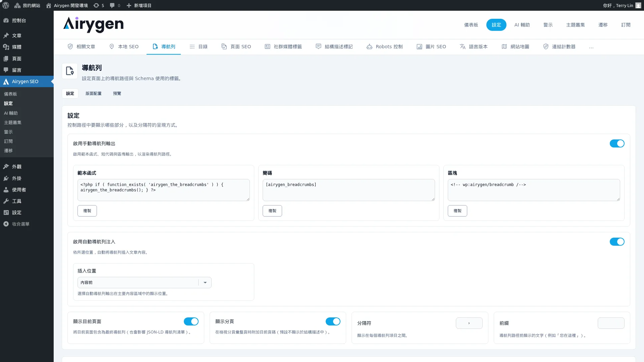The height and width of the screenshot is (362, 644).
Task: Open the 目錄 tab
Action: tap(198, 47)
